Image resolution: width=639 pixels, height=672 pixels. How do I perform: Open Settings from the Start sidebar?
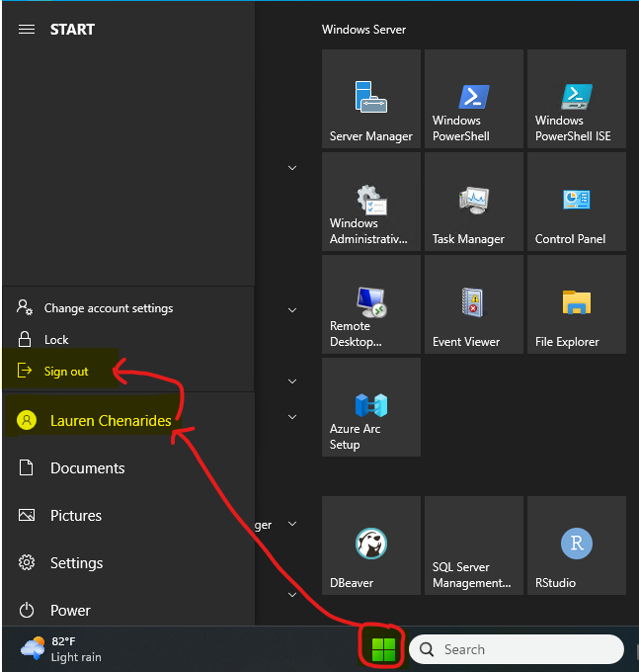coord(127,562)
